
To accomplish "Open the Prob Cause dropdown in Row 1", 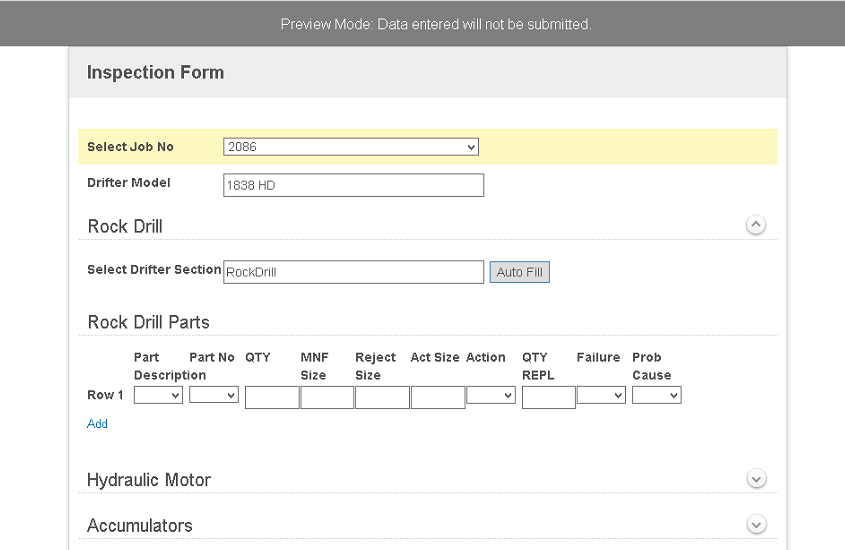I will click(656, 396).
